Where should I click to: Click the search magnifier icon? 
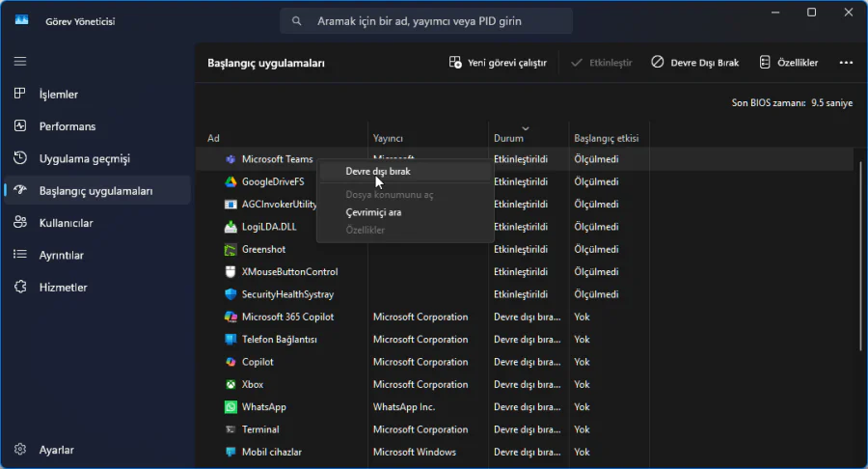coord(297,21)
